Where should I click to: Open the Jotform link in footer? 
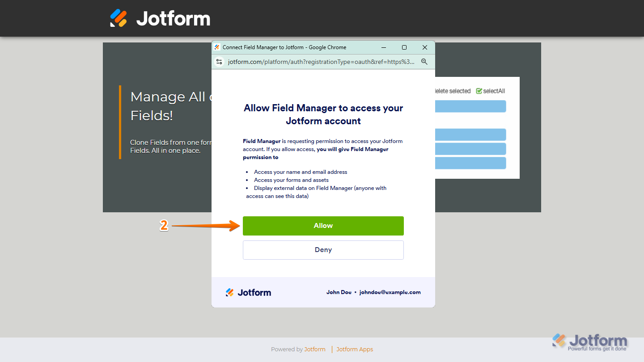coord(315,349)
